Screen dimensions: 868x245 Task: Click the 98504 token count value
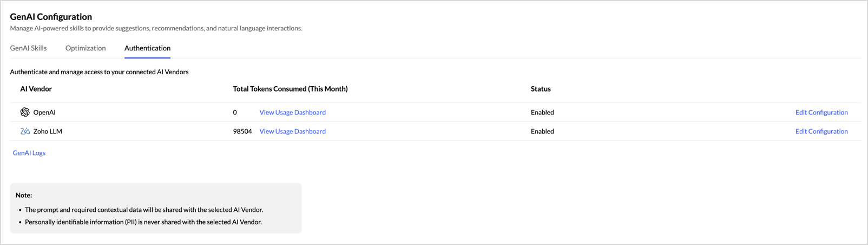[x=242, y=131]
